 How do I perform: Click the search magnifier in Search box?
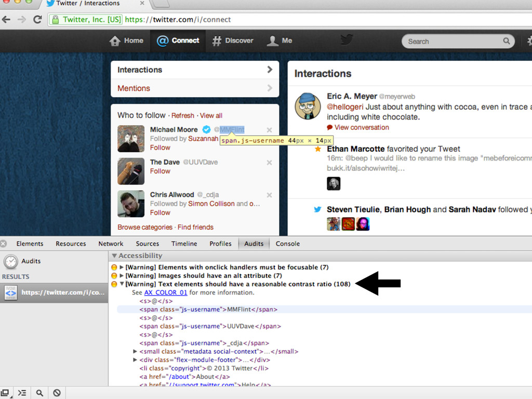[507, 41]
